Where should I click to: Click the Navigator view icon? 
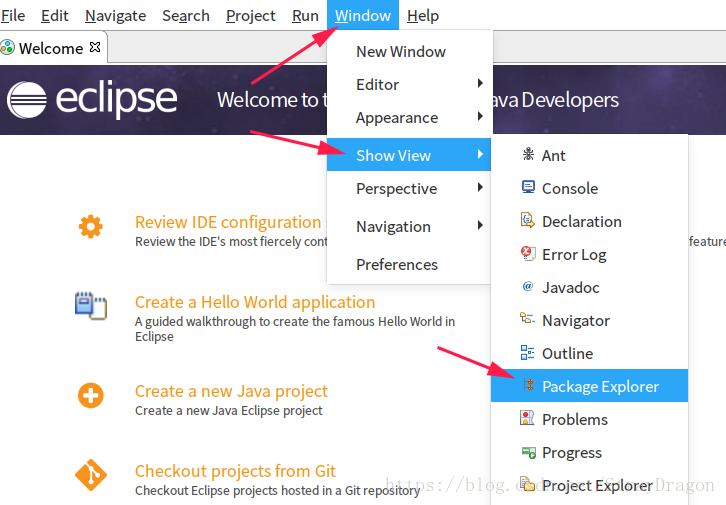[527, 318]
